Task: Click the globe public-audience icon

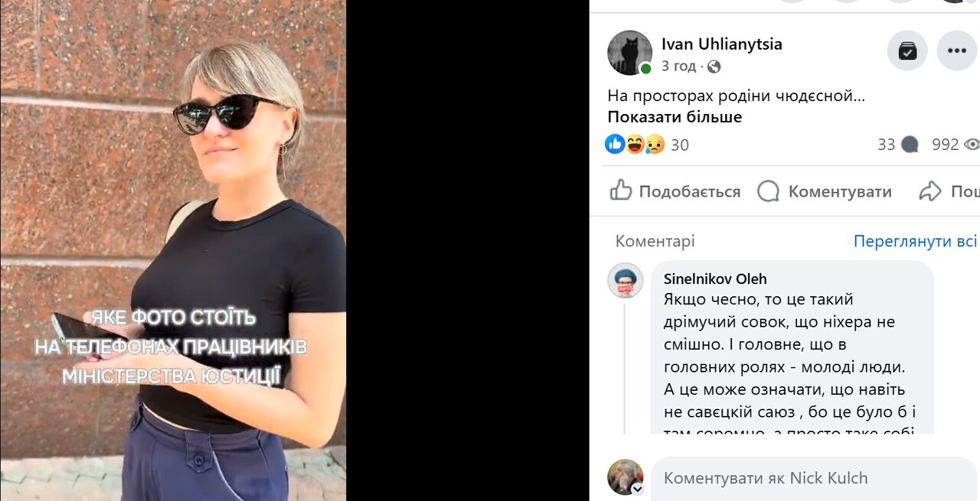Action: 714,67
